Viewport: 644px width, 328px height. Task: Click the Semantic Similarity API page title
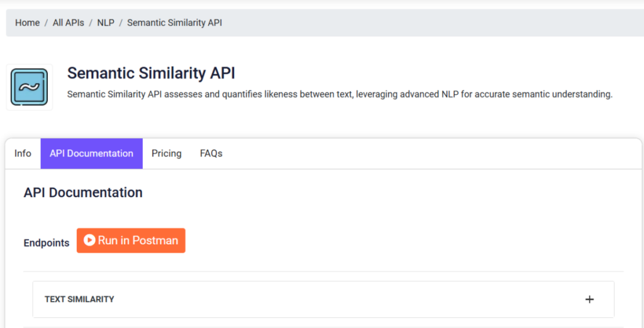click(151, 73)
